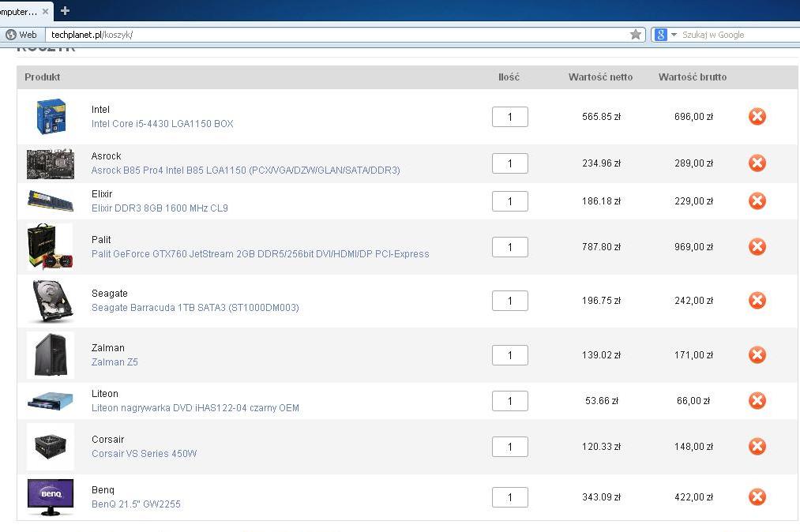The height and width of the screenshot is (532, 800).
Task: Remove Intel Core i5-4430 from cart
Action: pos(757,116)
